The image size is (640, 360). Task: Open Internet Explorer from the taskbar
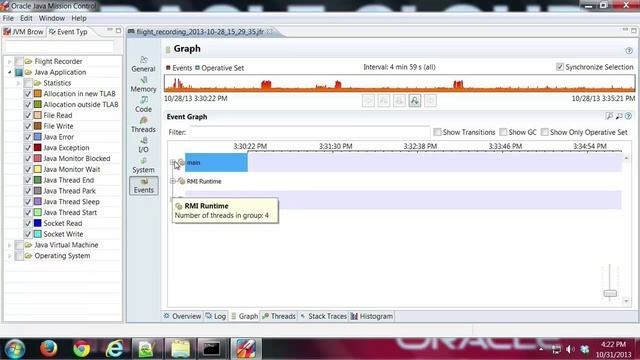point(114,349)
